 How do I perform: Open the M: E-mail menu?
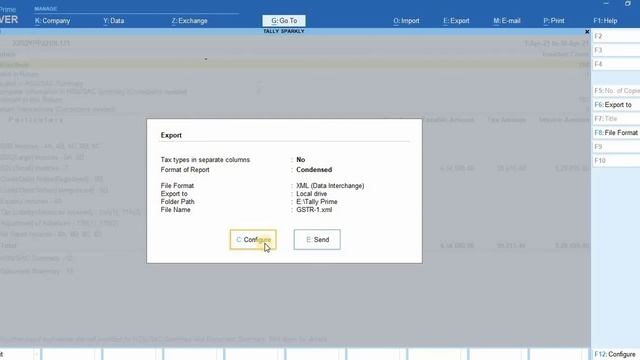pos(507,21)
